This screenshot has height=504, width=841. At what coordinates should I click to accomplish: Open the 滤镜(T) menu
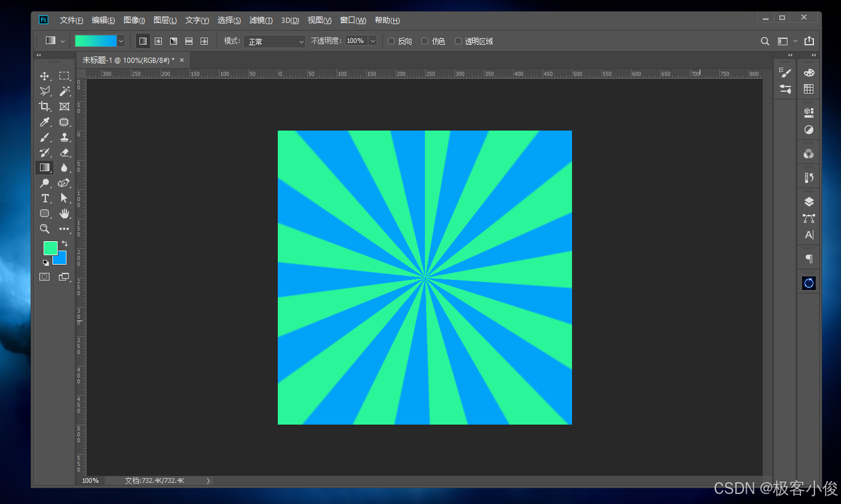(x=261, y=20)
